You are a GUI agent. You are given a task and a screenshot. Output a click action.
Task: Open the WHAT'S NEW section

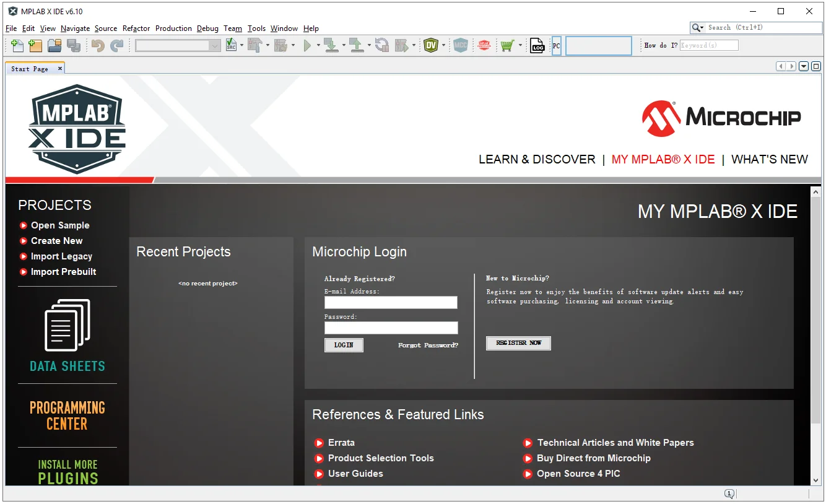770,159
